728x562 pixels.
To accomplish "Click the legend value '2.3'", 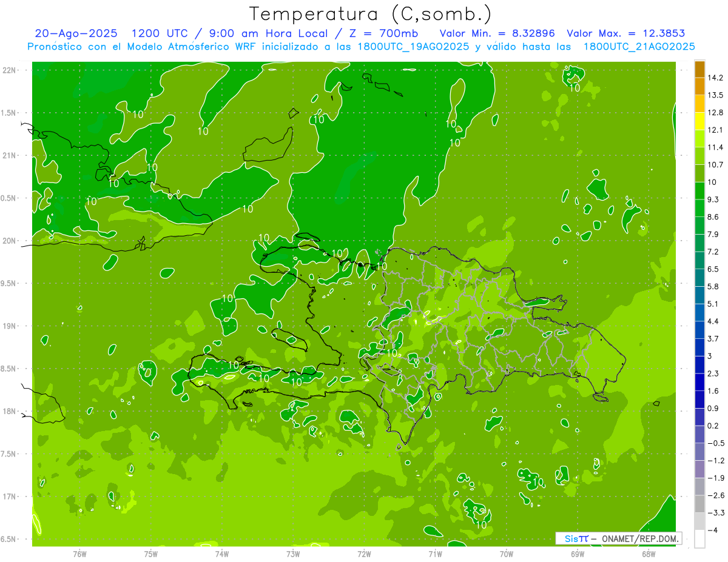I will click(713, 373).
